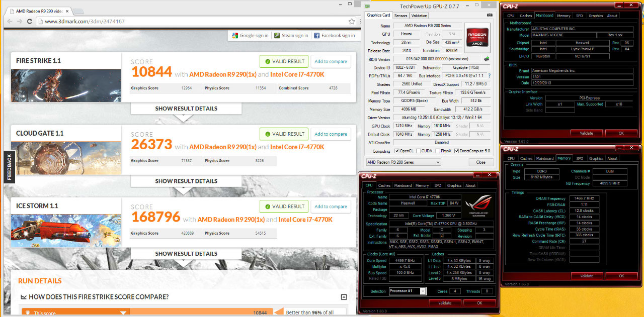Click the Steam sign in icon
This screenshot has width=644, height=317.
pos(277,36)
